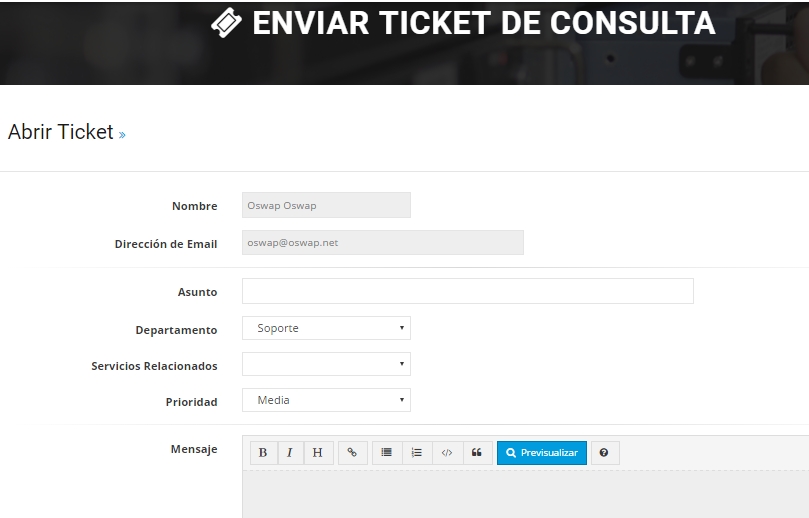This screenshot has height=518, width=809.
Task: Open the Departamento dropdown showing Soporte
Action: click(x=326, y=328)
